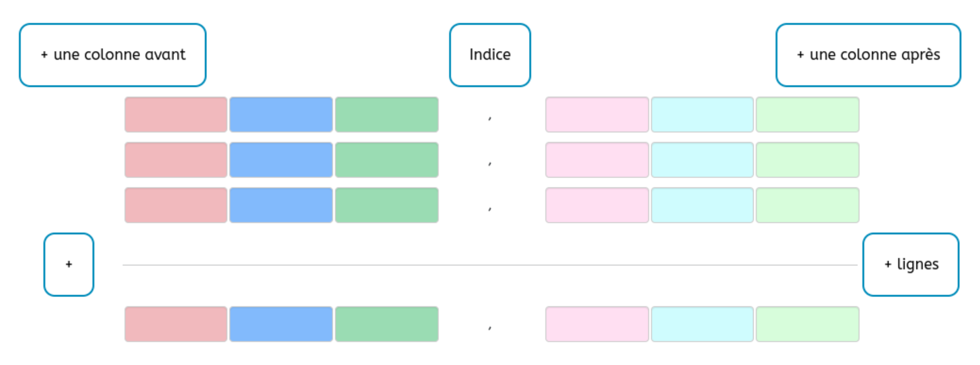Select the red cell in first row
This screenshot has height=365, width=980.
tap(175, 115)
